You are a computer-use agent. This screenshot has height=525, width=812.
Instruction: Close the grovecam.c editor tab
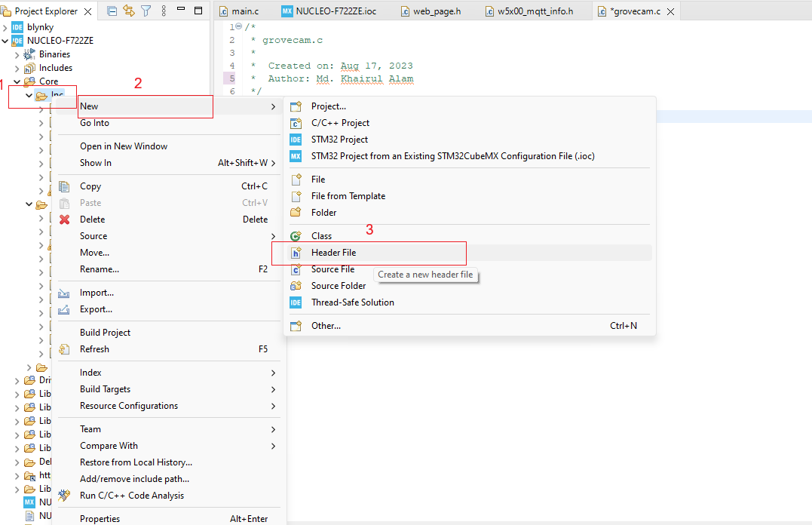tap(670, 11)
